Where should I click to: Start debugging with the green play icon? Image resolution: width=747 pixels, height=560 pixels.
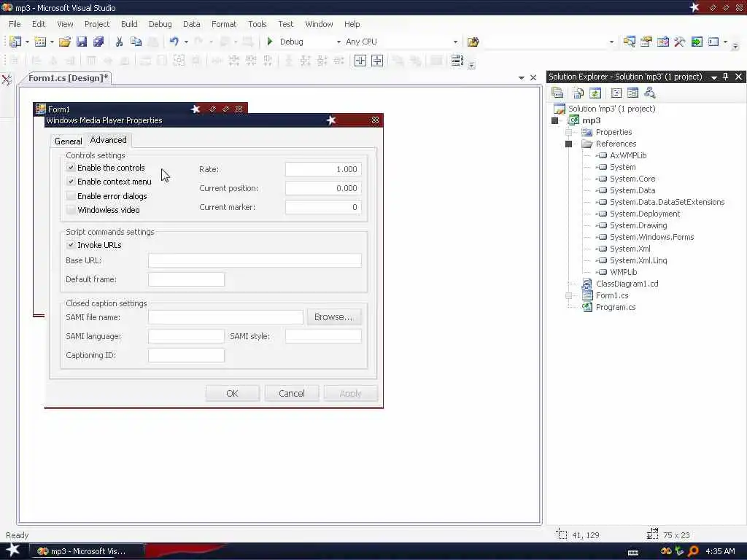[270, 42]
